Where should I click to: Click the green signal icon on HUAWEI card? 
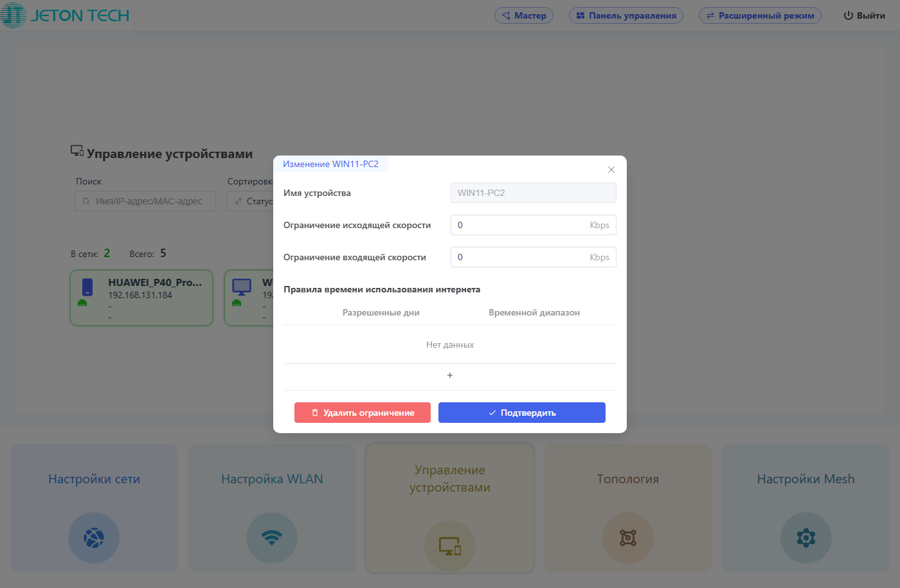82,303
